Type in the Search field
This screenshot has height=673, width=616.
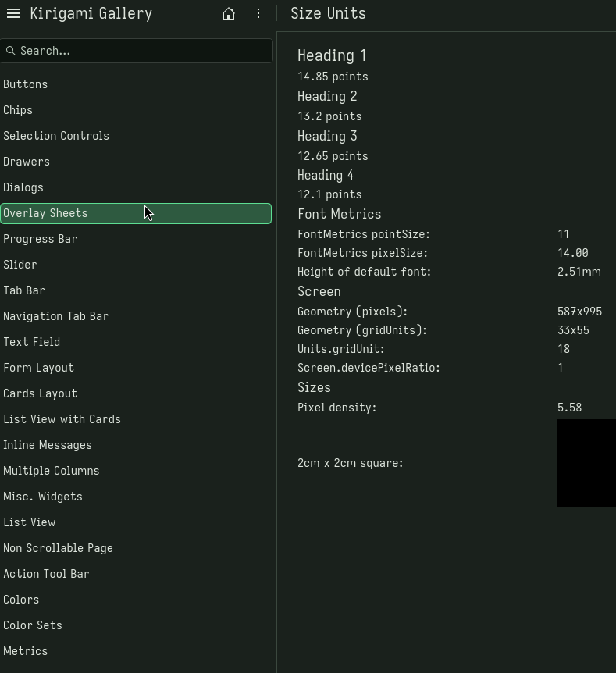141,51
